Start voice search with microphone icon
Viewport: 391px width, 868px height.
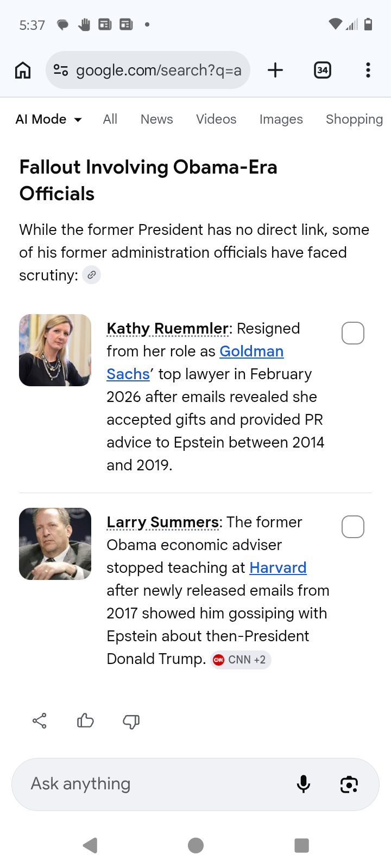click(304, 784)
